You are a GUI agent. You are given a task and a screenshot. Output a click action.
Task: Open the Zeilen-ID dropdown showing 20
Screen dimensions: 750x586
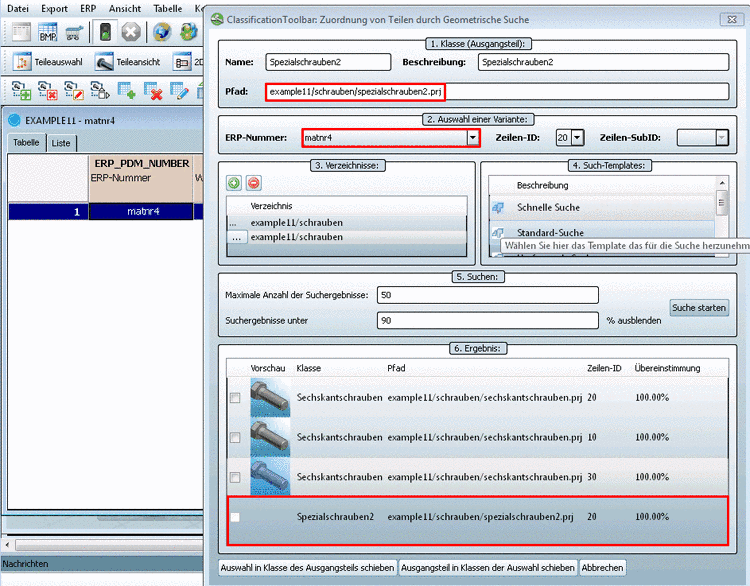(577, 138)
